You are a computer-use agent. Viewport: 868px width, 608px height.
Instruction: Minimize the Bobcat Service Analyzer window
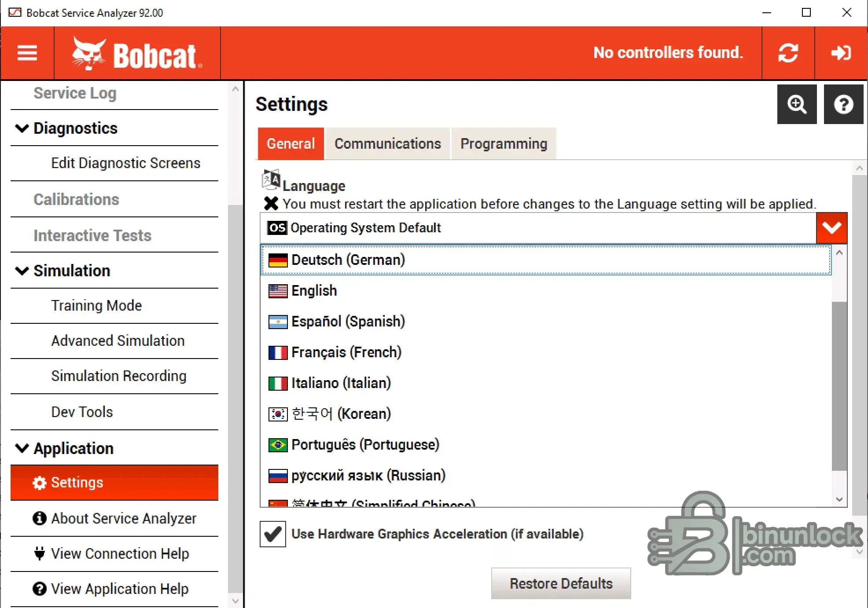tap(767, 12)
